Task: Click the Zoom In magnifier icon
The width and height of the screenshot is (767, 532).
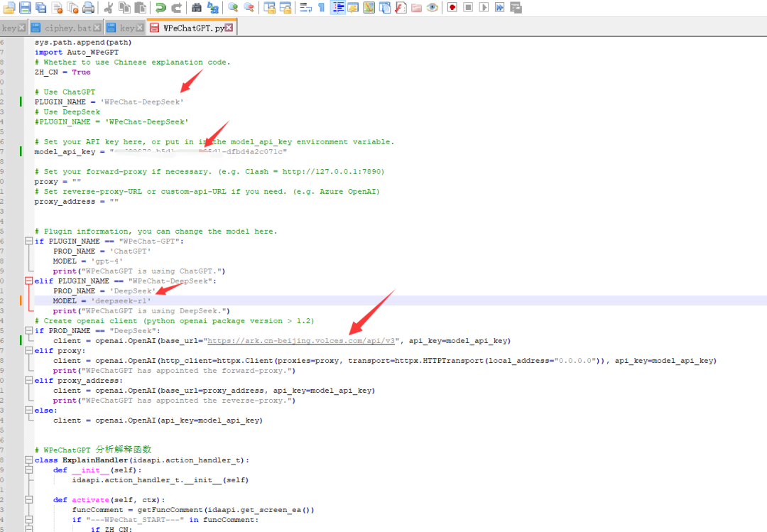Action: point(233,8)
